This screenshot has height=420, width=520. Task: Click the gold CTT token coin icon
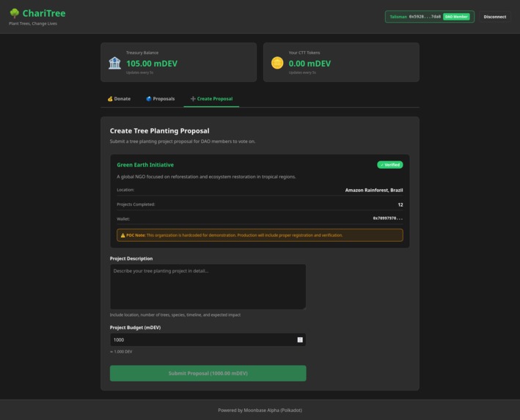coord(277,63)
